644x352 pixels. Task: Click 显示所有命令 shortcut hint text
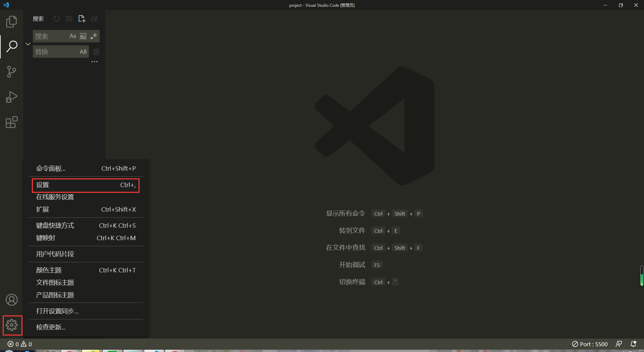tap(345, 214)
